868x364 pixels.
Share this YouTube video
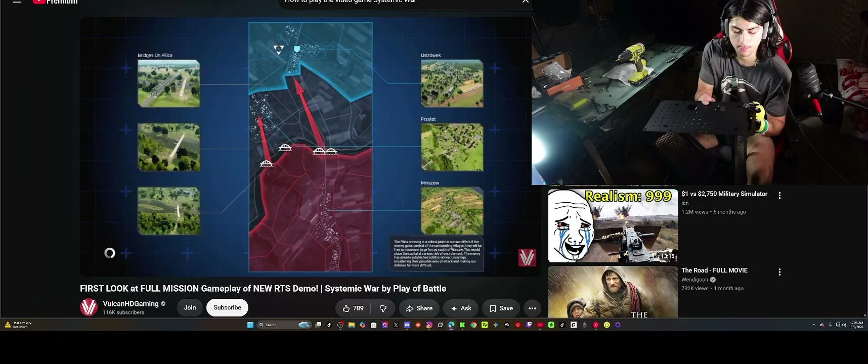click(x=419, y=308)
